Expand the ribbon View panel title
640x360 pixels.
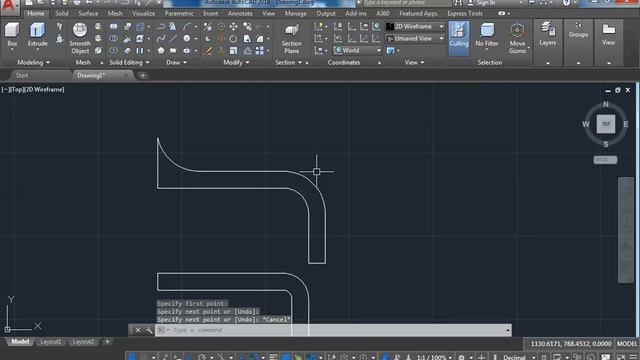pos(414,62)
